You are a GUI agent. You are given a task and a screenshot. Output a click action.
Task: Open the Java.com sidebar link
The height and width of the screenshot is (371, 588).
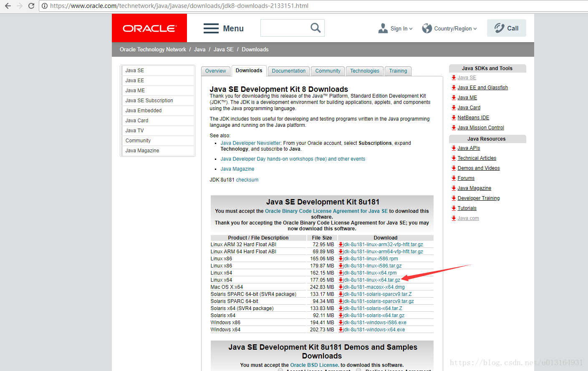click(468, 218)
